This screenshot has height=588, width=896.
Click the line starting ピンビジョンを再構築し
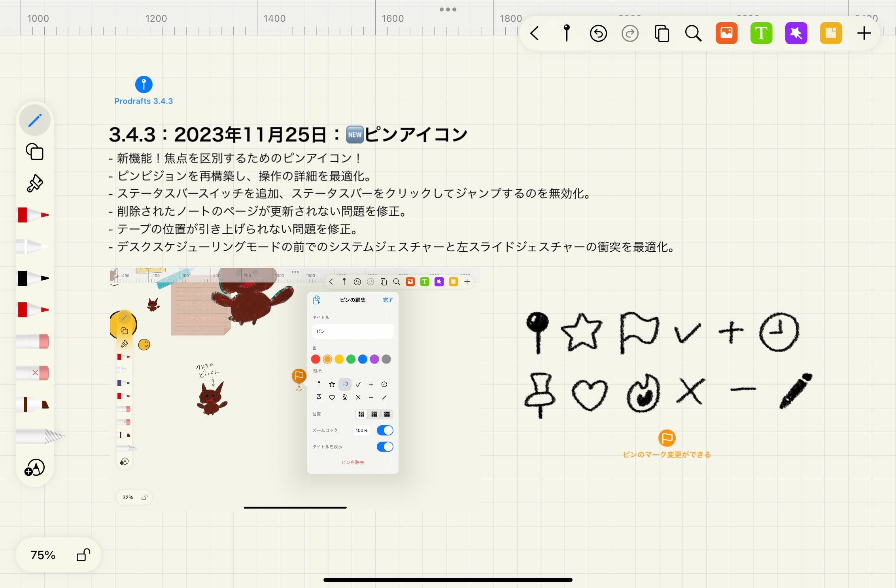(240, 176)
